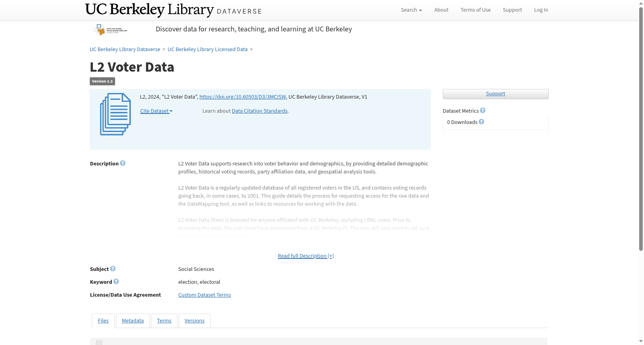Screen dimensions: 644x345
Task: Open Data Citation Standards link
Action: click(260, 111)
